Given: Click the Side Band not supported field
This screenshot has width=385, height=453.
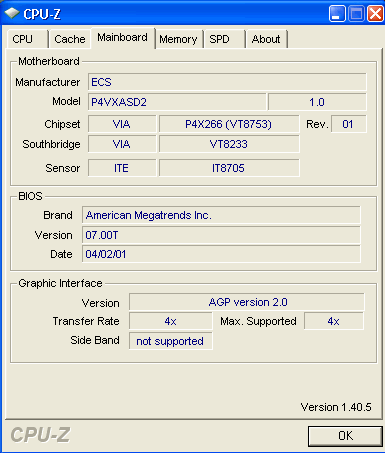Looking at the screenshot, I should (x=171, y=341).
